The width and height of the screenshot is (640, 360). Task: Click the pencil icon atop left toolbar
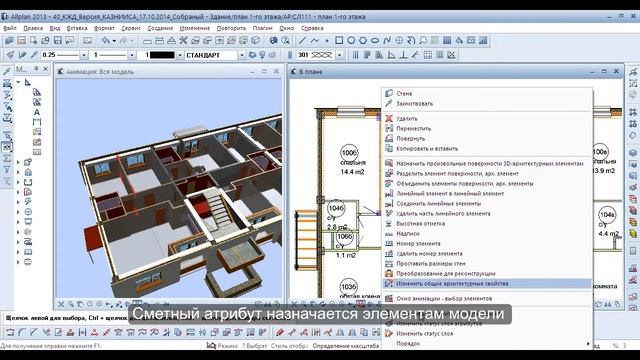click(7, 72)
